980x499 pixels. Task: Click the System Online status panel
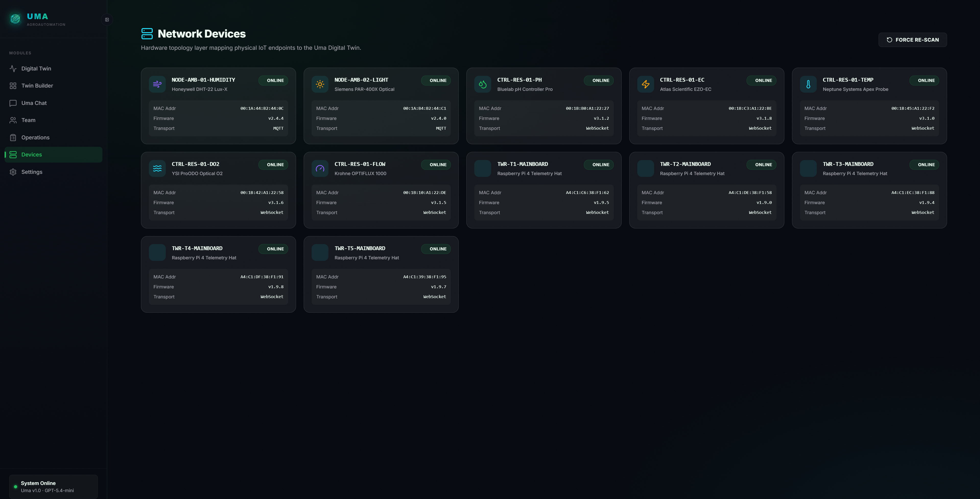53,486
